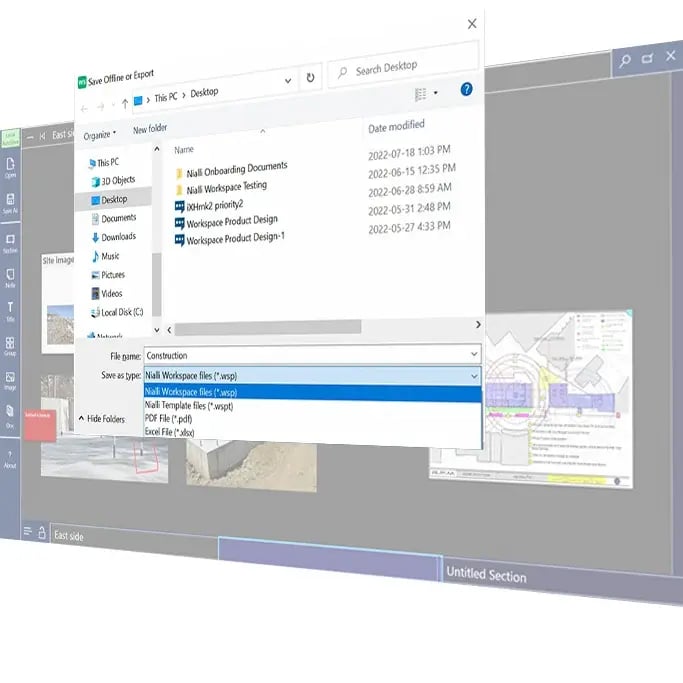
Task: Open the About help icon
Action: 10,460
